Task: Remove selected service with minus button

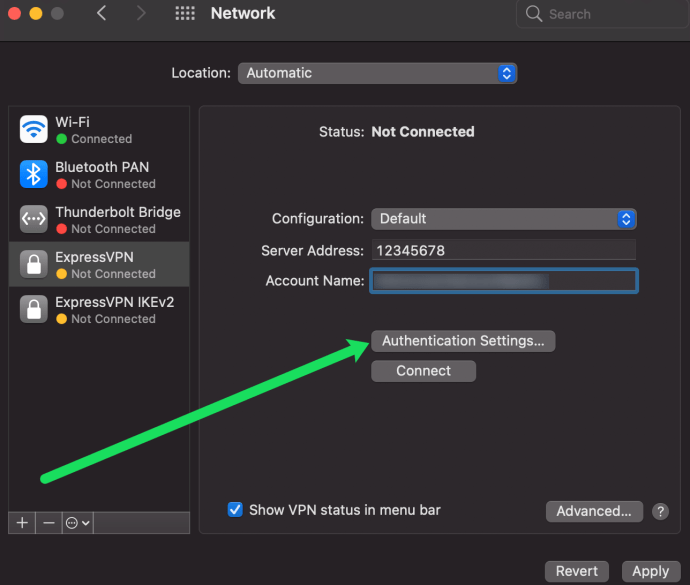Action: (x=49, y=523)
